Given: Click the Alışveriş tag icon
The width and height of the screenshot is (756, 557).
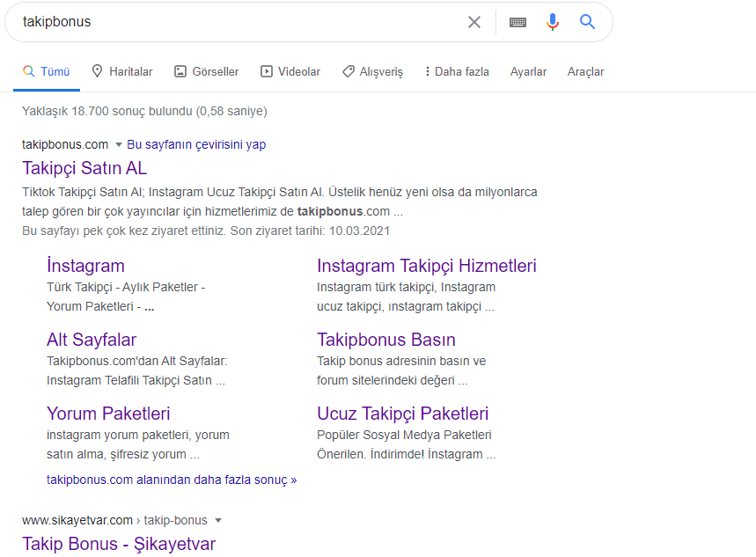Looking at the screenshot, I should (349, 71).
